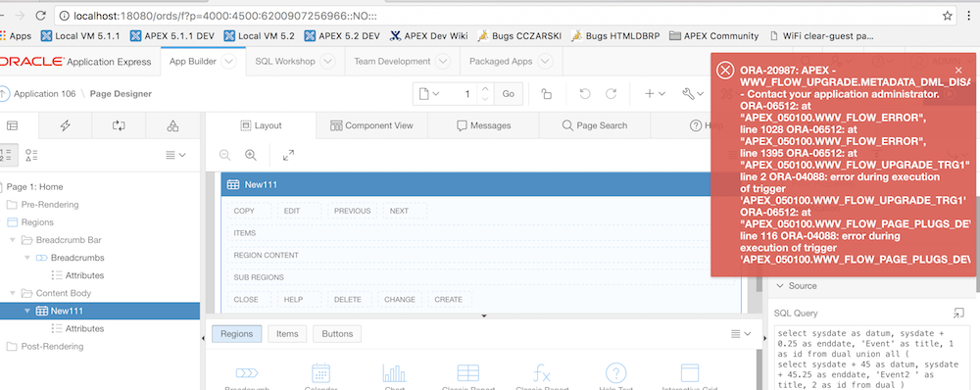This screenshot has width=980, height=390.
Task: Open the Team Development tab
Action: coord(392,62)
